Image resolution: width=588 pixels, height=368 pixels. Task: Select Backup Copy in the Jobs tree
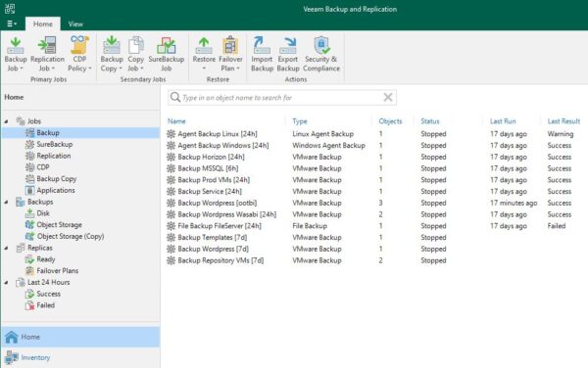tap(51, 178)
